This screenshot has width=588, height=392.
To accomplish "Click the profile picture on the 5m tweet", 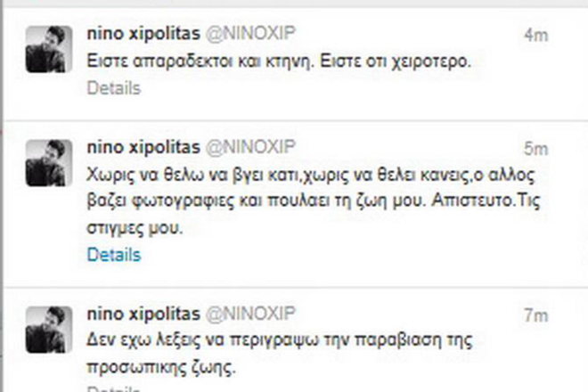I will click(49, 163).
